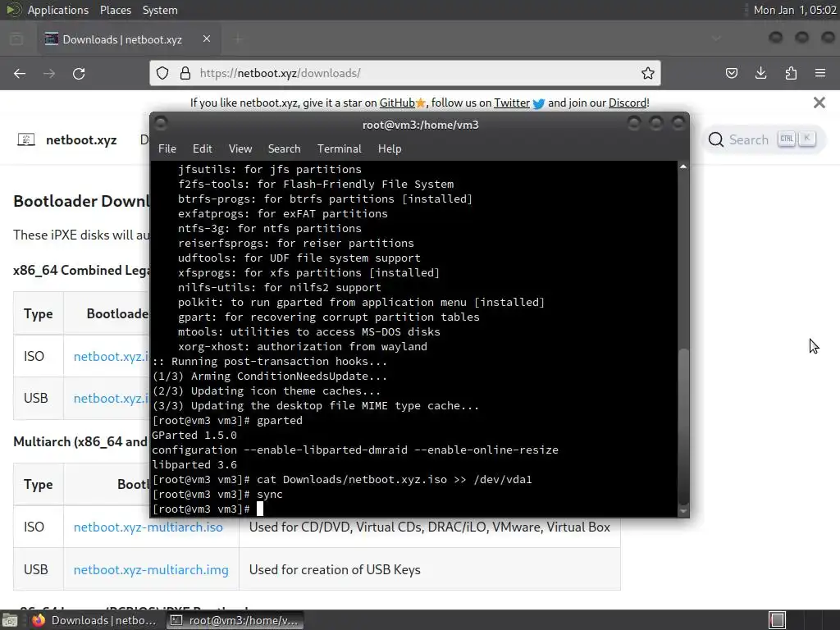Click the Search magnifier on netboot.xyz
Screen dimensions: 840x630
point(715,139)
